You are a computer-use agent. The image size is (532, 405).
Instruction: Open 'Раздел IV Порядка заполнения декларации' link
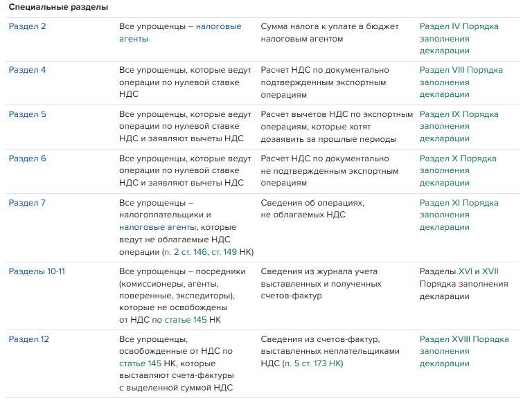click(459, 39)
